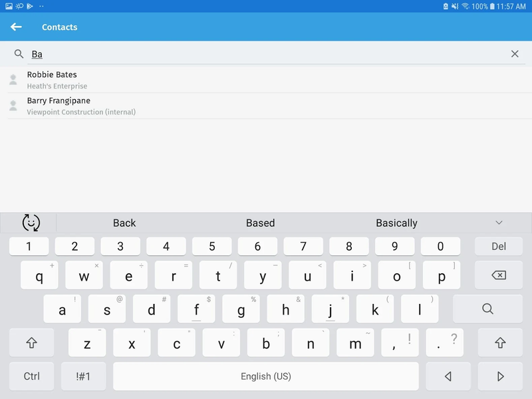
Task: Choose the 'Back' word suggestion
Action: pos(124,223)
